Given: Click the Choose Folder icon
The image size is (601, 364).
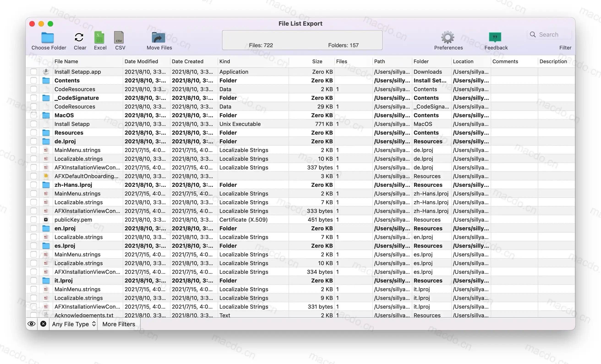Looking at the screenshot, I should point(48,38).
